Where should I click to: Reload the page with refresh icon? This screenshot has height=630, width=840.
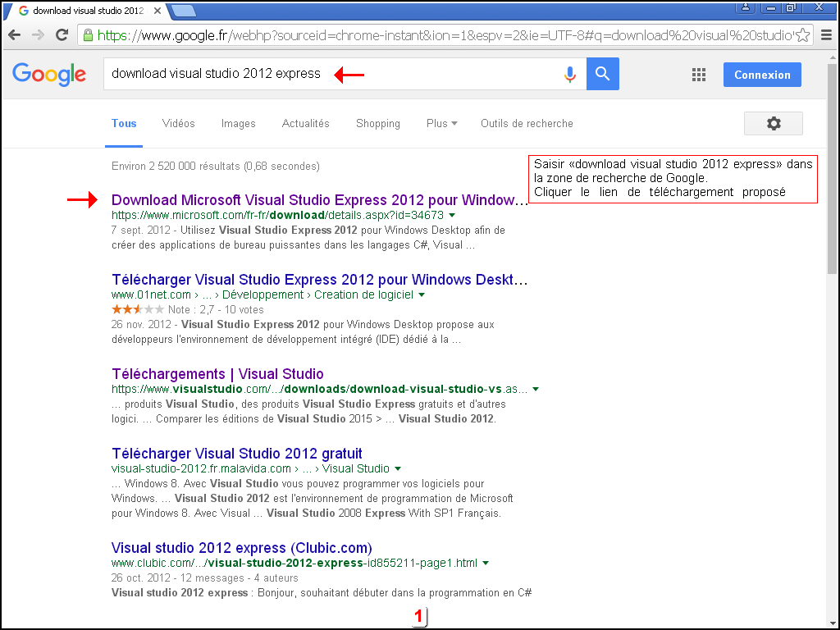pyautogui.click(x=62, y=35)
